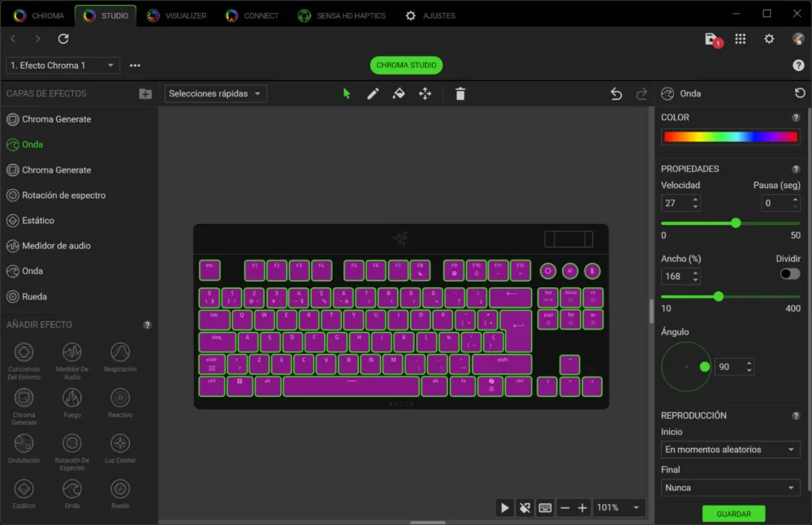The height and width of the screenshot is (525, 812).
Task: Select the pencil draw tool
Action: [373, 93]
